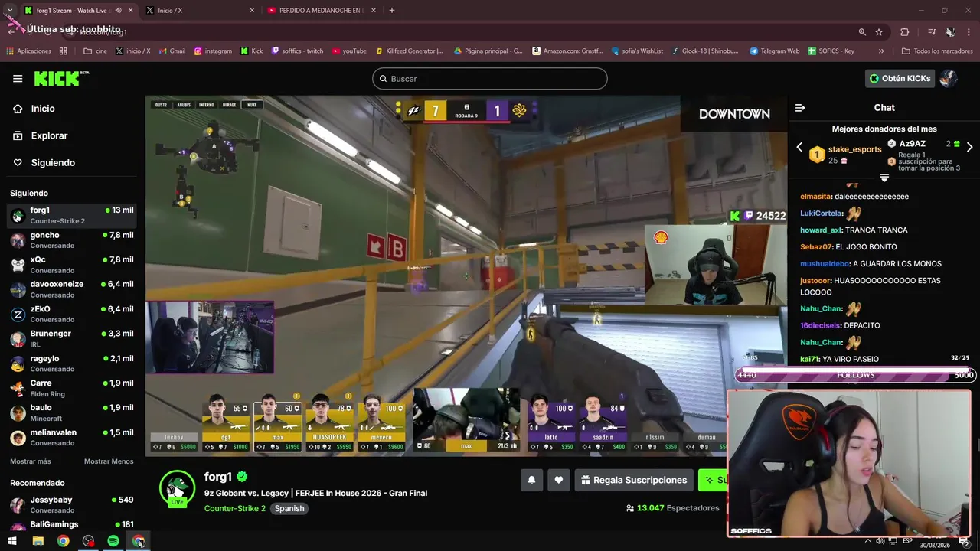Viewport: 980px width, 551px height.
Task: Click forg1 streamer avatar with LIVE badge
Action: point(177,488)
